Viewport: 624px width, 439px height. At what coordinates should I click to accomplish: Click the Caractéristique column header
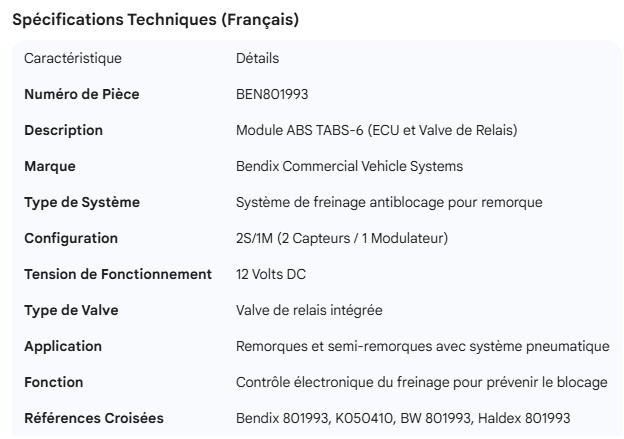[73, 58]
